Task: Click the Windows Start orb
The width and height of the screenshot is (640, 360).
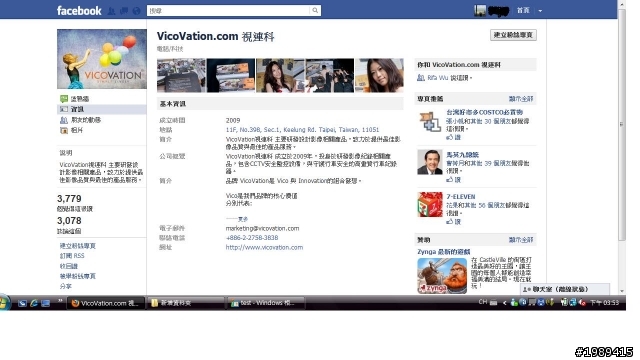Action: [x=5, y=303]
